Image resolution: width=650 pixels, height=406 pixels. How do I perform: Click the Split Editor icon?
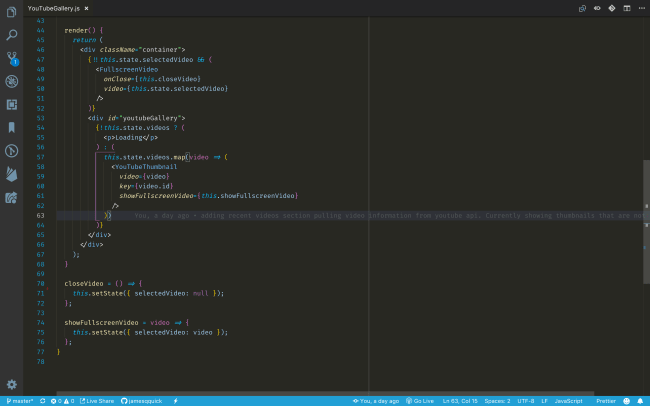pos(626,8)
